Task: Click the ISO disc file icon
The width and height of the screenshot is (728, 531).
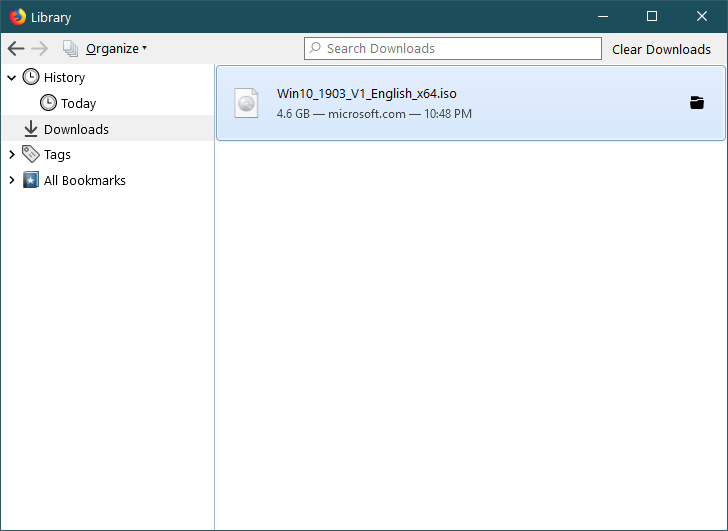Action: [x=246, y=103]
